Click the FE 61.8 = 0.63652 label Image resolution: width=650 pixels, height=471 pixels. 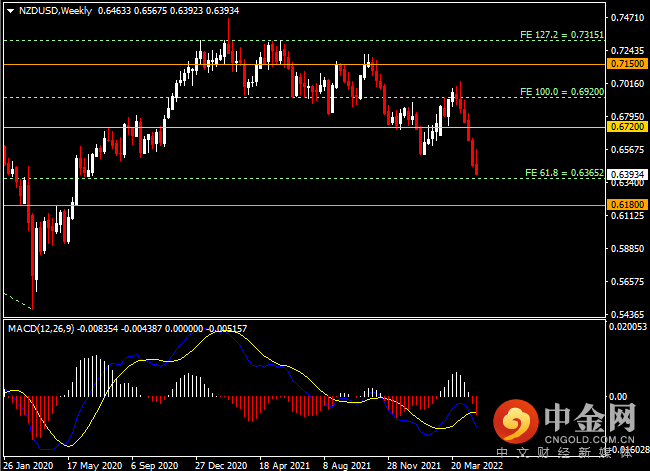pyautogui.click(x=563, y=173)
